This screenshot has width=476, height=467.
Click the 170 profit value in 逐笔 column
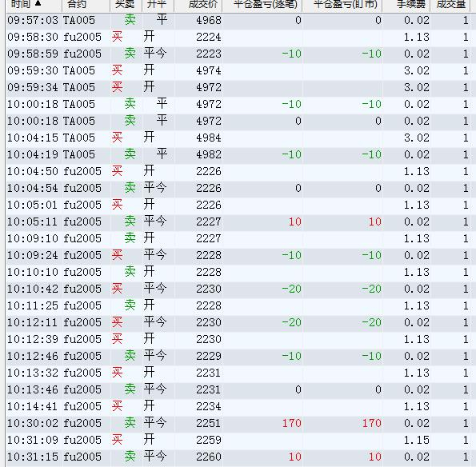(x=291, y=423)
